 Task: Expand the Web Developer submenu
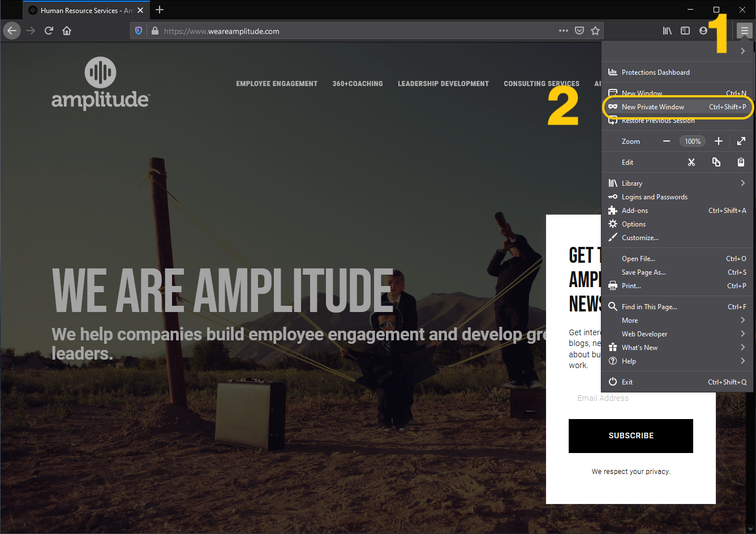pos(676,334)
